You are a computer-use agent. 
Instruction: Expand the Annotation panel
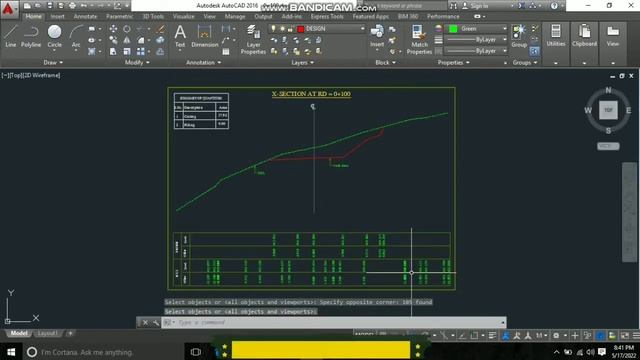pyautogui.click(x=203, y=62)
